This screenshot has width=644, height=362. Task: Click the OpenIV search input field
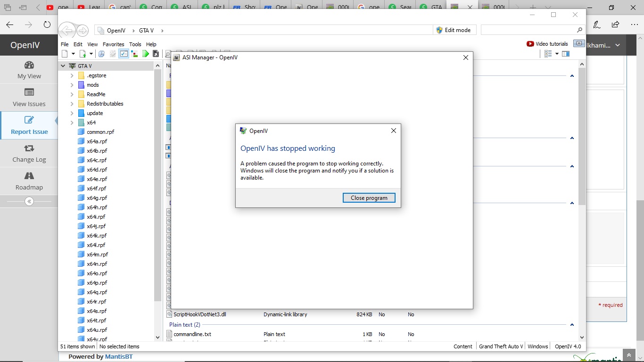click(x=528, y=30)
